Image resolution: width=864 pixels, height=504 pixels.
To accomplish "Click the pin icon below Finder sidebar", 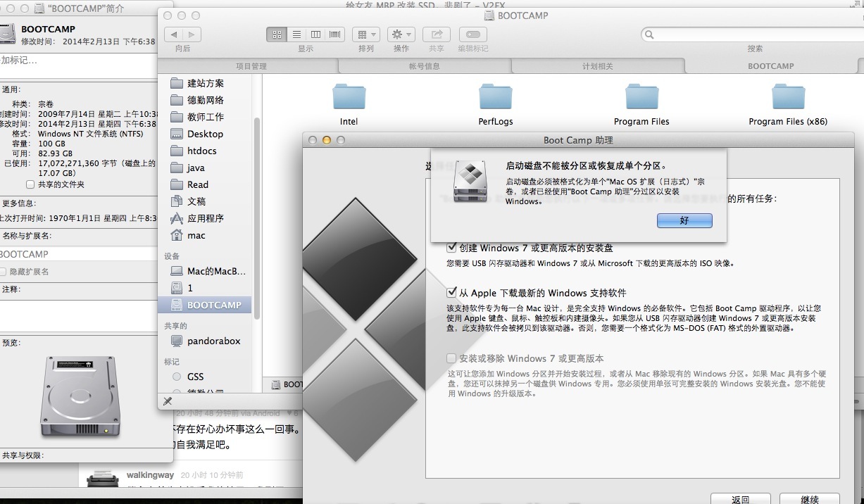I will coord(168,401).
